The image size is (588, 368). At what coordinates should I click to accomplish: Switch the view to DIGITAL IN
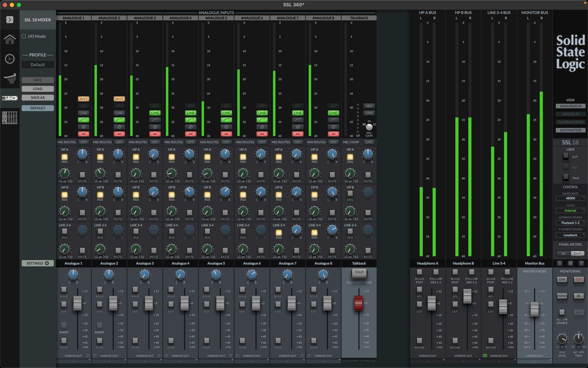tap(570, 114)
